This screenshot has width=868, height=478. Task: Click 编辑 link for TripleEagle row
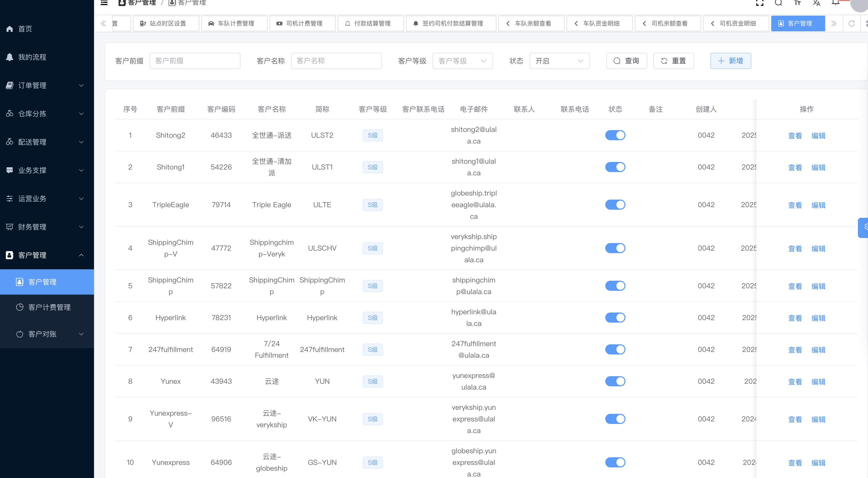(818, 205)
